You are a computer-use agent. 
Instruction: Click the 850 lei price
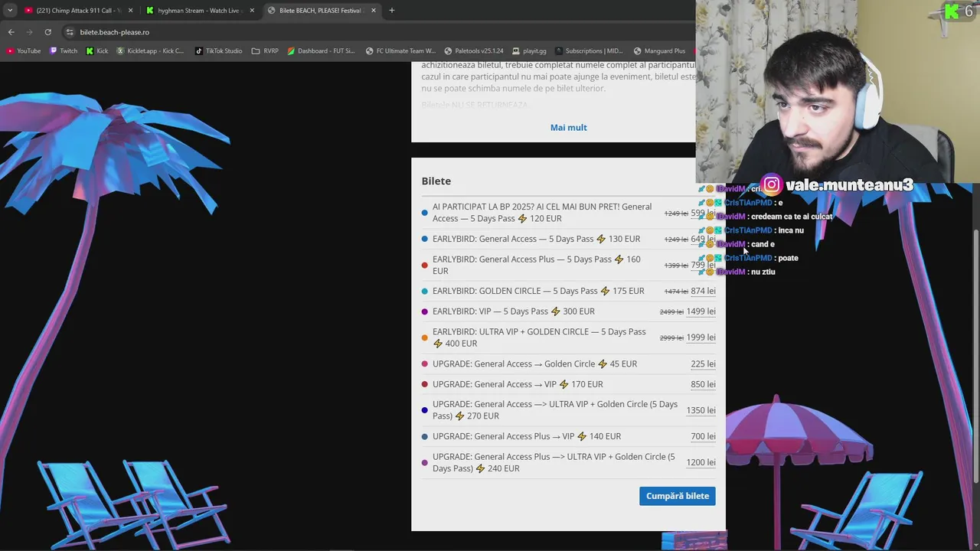point(703,384)
